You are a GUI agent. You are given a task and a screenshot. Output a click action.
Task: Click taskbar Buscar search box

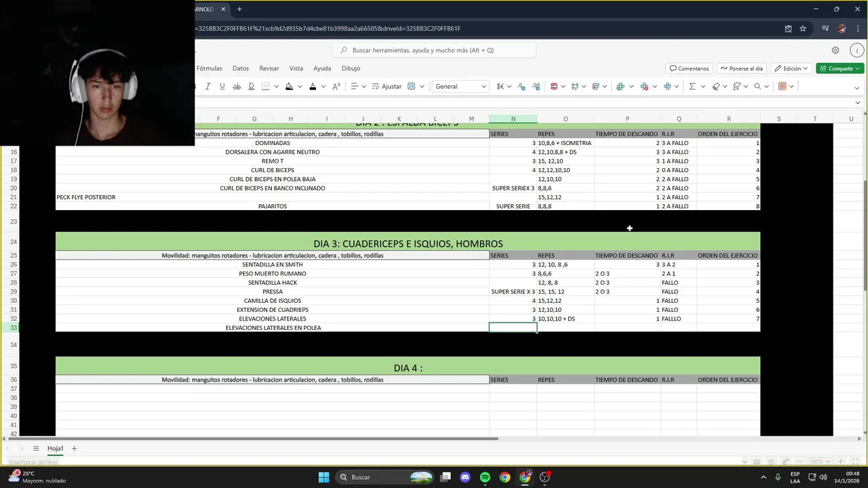coord(385,477)
